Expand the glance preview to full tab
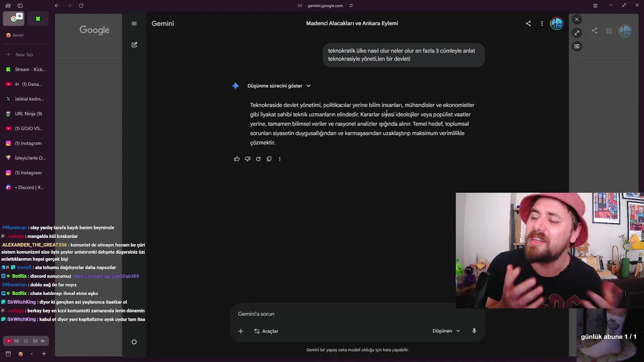Image resolution: width=644 pixels, height=362 pixels. 577,33
